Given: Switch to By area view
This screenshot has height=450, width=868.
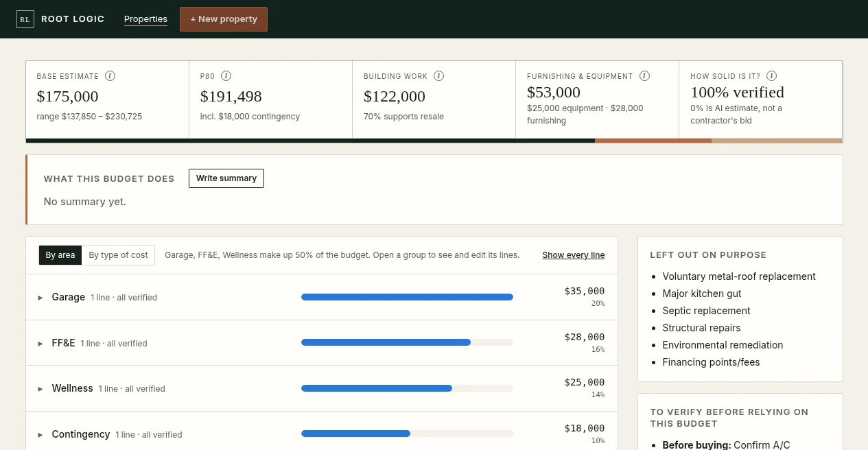Looking at the screenshot, I should pos(60,255).
